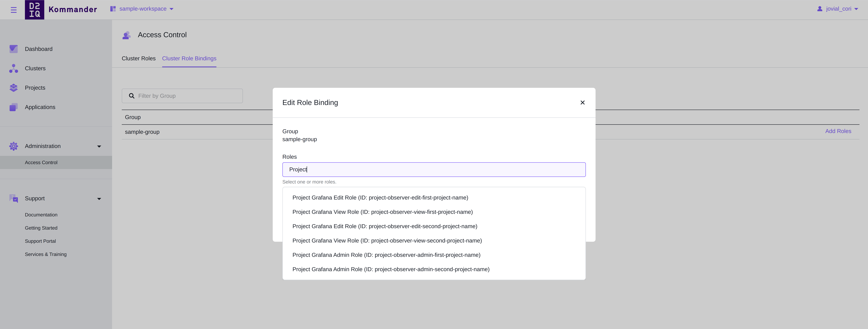Screen dimensions: 868x329
Task: Click the D2iQ Kommander logo
Action: click(61, 10)
